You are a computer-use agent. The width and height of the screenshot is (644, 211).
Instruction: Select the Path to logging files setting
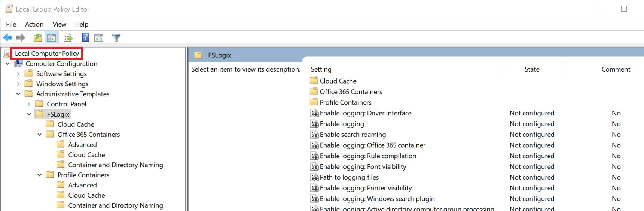[349, 177]
